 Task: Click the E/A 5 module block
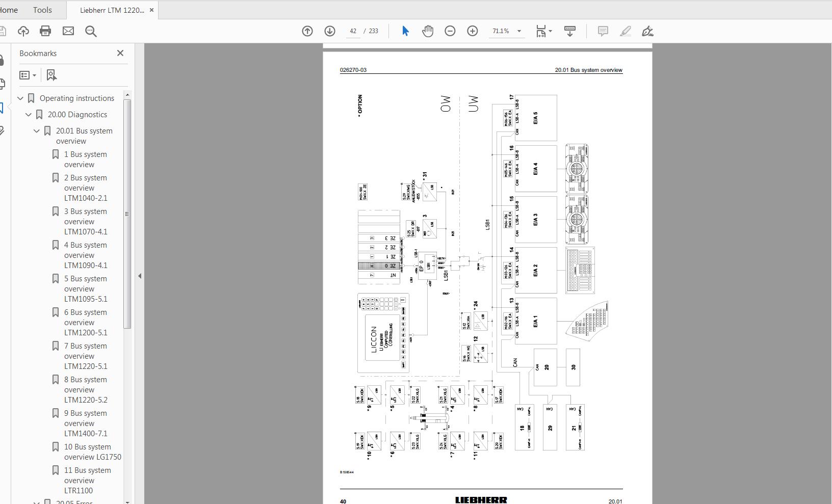pos(536,118)
